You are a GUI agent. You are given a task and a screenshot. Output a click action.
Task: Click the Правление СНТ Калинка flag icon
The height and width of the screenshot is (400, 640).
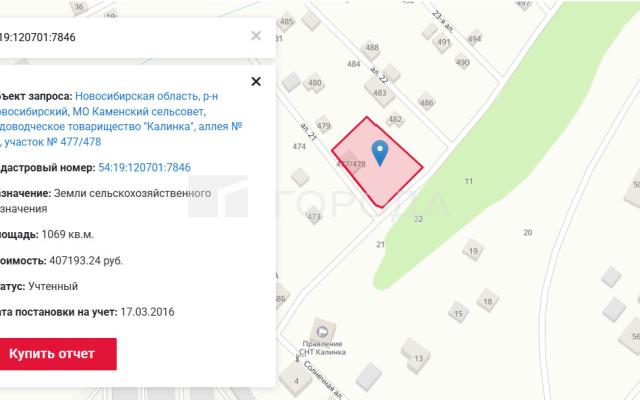(322, 331)
